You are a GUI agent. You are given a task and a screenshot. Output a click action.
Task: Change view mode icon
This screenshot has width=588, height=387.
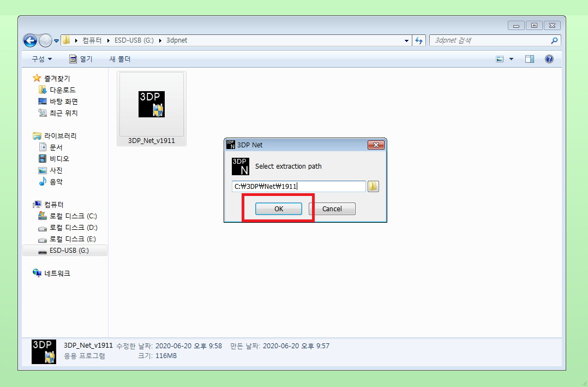pyautogui.click(x=500, y=59)
